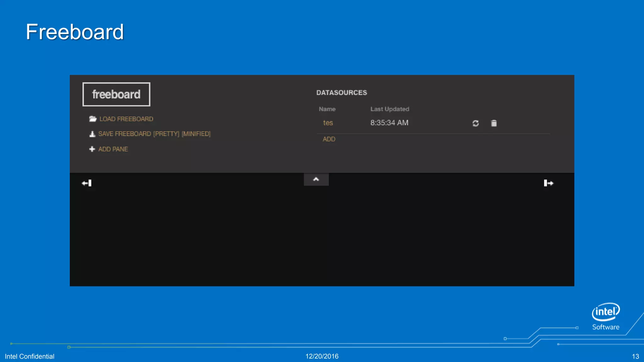644x362 pixels.
Task: Click the folder icon beside Load Freeboard
Action: 93,119
